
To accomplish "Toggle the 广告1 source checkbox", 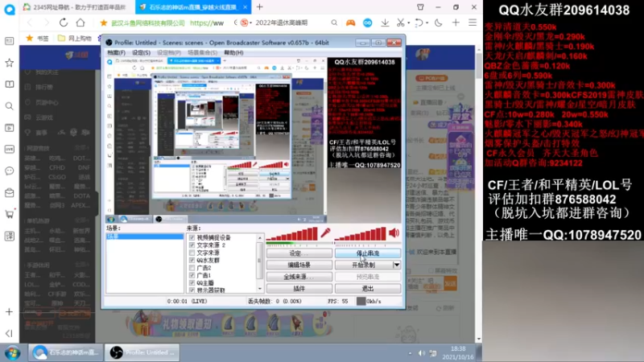I will [192, 275].
